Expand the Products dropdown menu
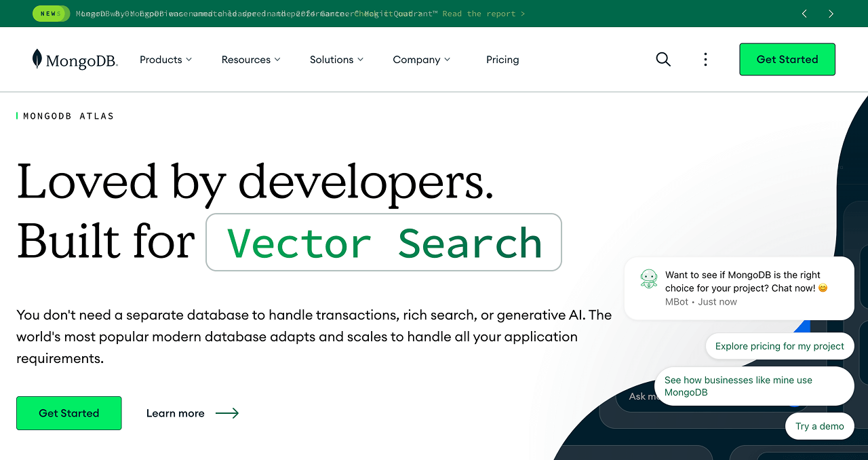Viewport: 868px width, 460px height. tap(165, 60)
